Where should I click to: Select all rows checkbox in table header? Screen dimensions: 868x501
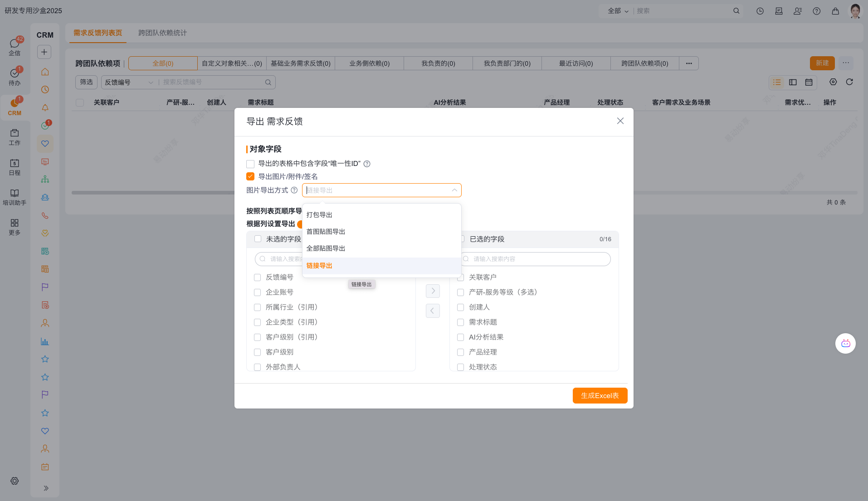tap(80, 103)
